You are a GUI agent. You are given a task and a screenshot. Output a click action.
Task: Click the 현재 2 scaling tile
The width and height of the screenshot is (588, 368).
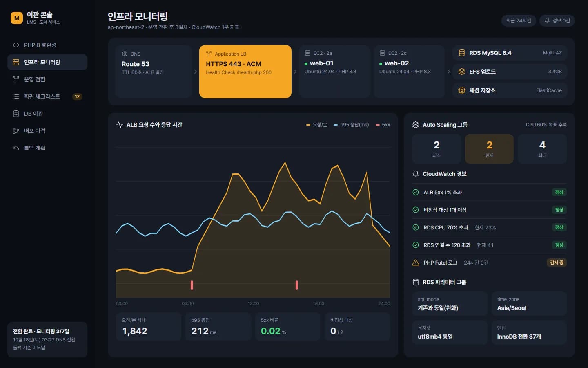point(489,149)
